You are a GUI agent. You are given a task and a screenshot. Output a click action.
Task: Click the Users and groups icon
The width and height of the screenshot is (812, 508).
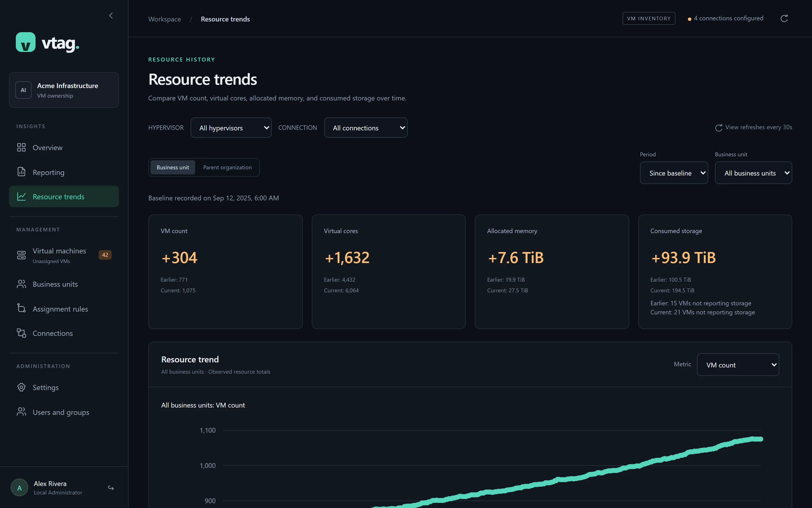(21, 412)
